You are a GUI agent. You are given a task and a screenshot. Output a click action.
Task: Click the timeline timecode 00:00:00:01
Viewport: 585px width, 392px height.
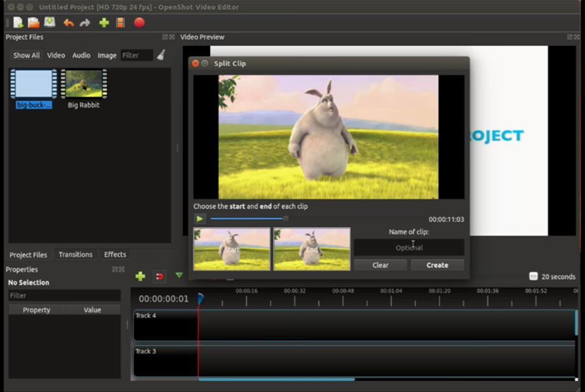(163, 299)
